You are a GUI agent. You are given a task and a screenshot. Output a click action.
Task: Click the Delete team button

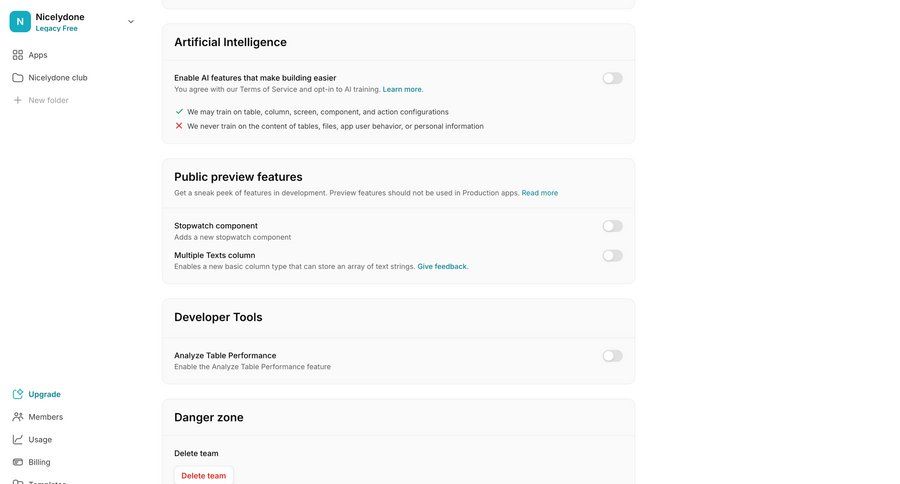click(x=204, y=476)
